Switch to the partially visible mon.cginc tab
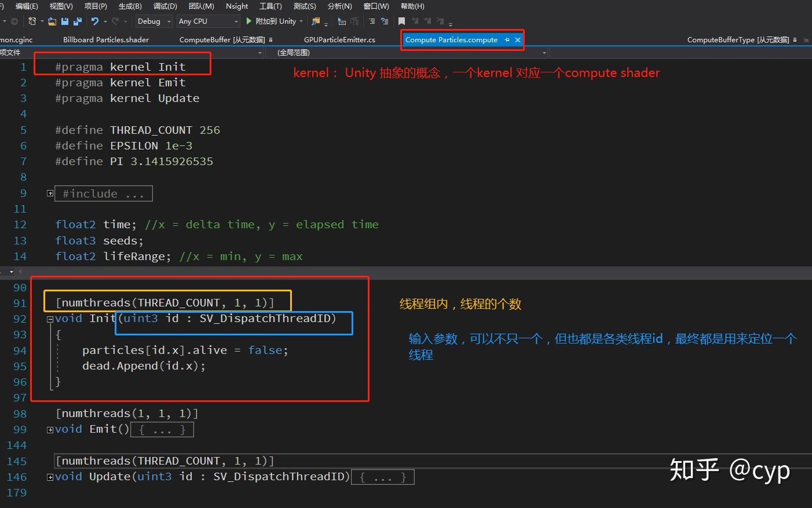 [16, 40]
